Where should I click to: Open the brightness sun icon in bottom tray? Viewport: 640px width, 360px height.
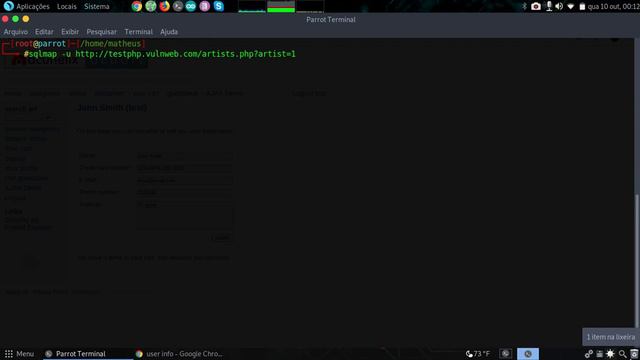click(610, 354)
